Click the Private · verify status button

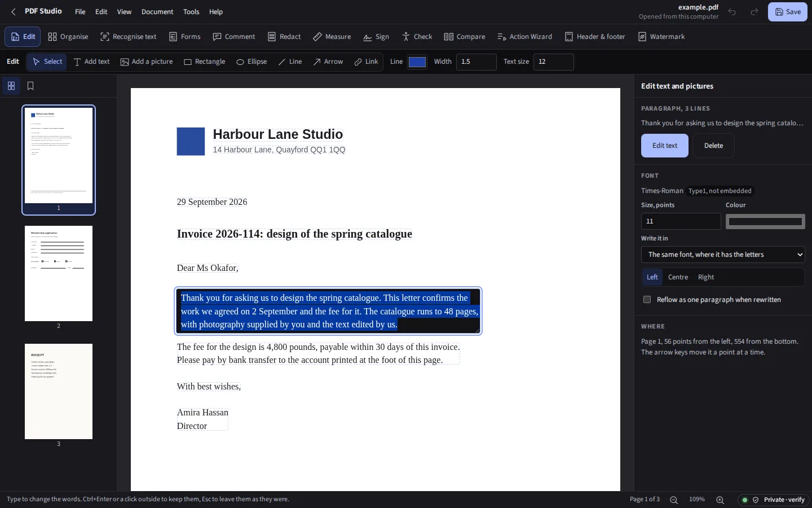[x=774, y=500]
